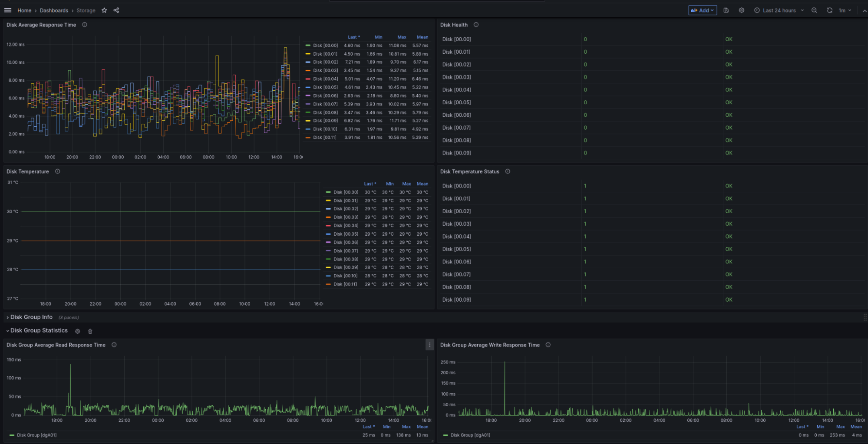Image resolution: width=868 pixels, height=444 pixels.
Task: Open the 1m auto-refresh interval dropdown
Action: (x=845, y=10)
